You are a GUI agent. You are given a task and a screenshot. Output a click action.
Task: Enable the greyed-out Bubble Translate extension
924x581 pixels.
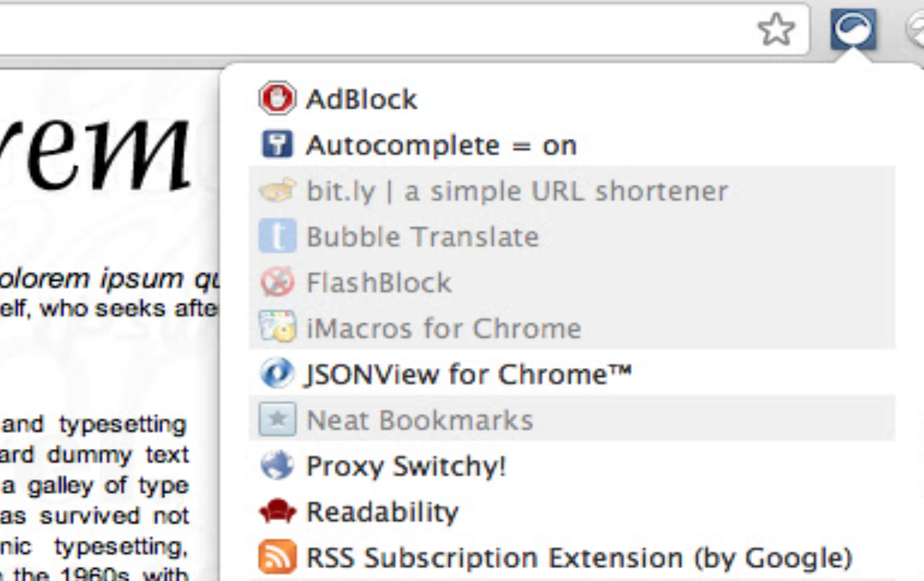422,237
